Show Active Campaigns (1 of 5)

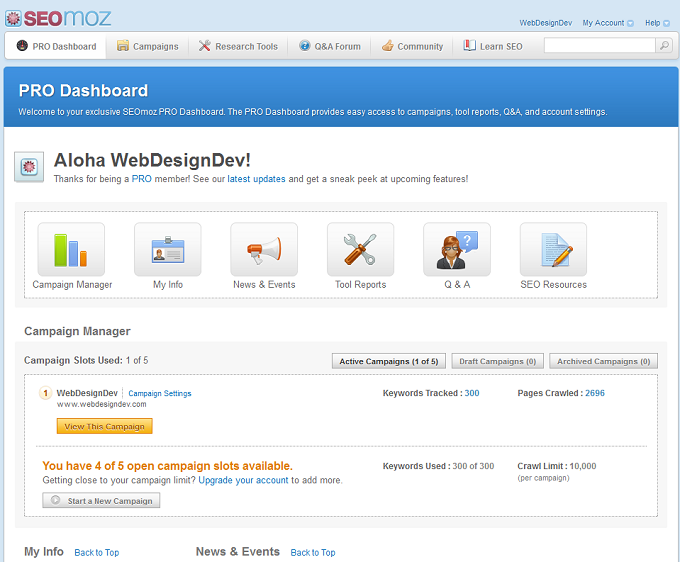[x=389, y=361]
